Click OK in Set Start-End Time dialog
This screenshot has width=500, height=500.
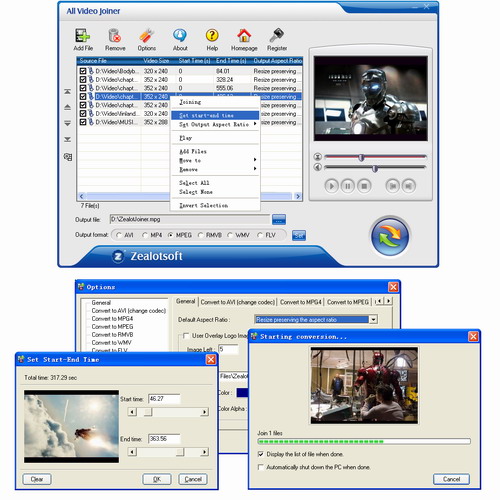[x=157, y=479]
